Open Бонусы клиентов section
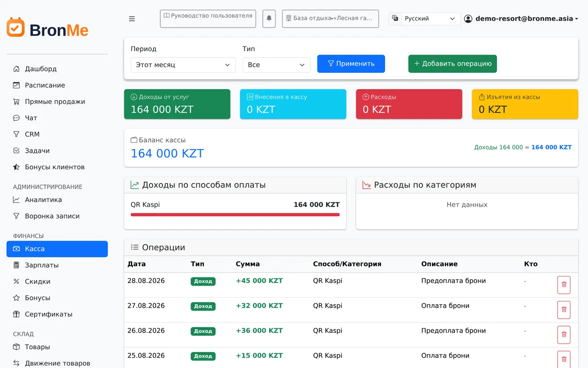This screenshot has height=368, width=588. pyautogui.click(x=57, y=167)
